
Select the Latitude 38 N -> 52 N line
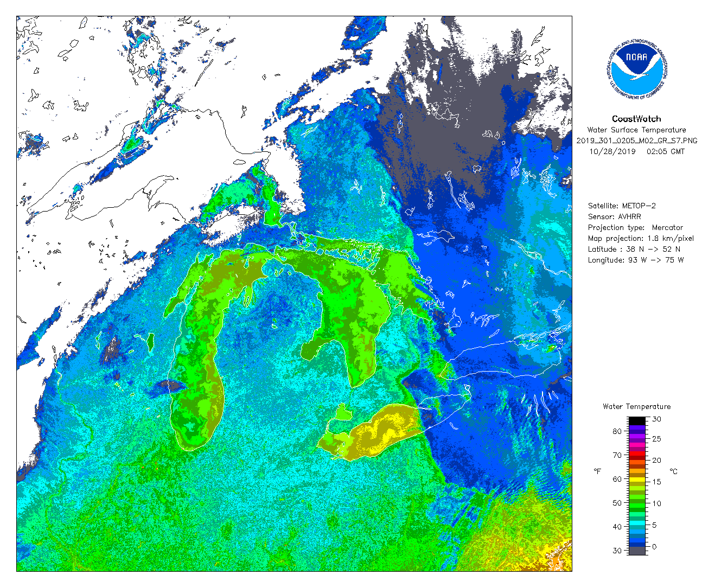click(x=634, y=249)
